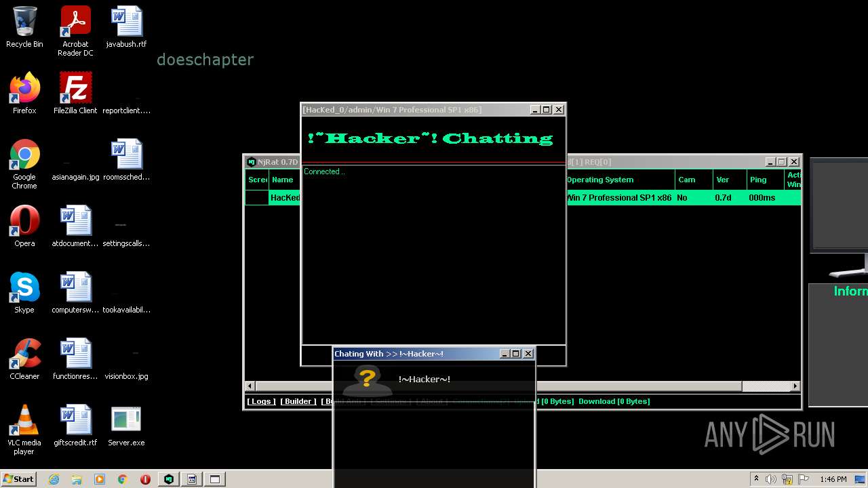Click the NjRat horizontal scrollbar left arrow

coord(250,386)
